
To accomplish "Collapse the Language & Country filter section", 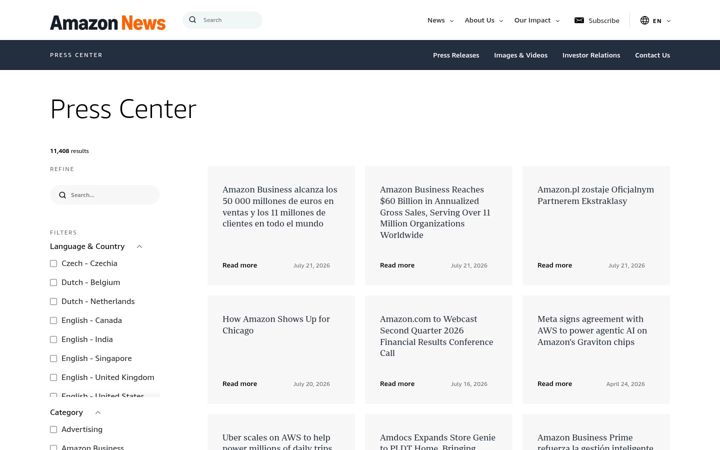I will coord(139,247).
